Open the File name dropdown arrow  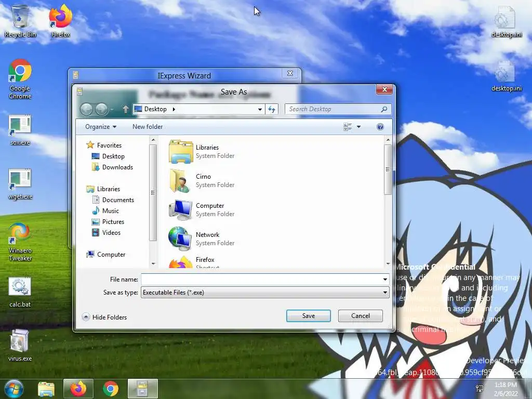tap(385, 280)
